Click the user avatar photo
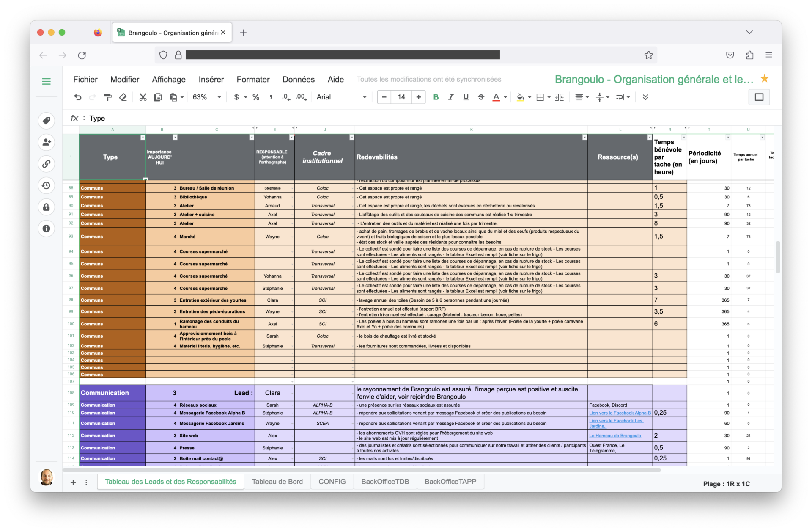 tap(47, 477)
